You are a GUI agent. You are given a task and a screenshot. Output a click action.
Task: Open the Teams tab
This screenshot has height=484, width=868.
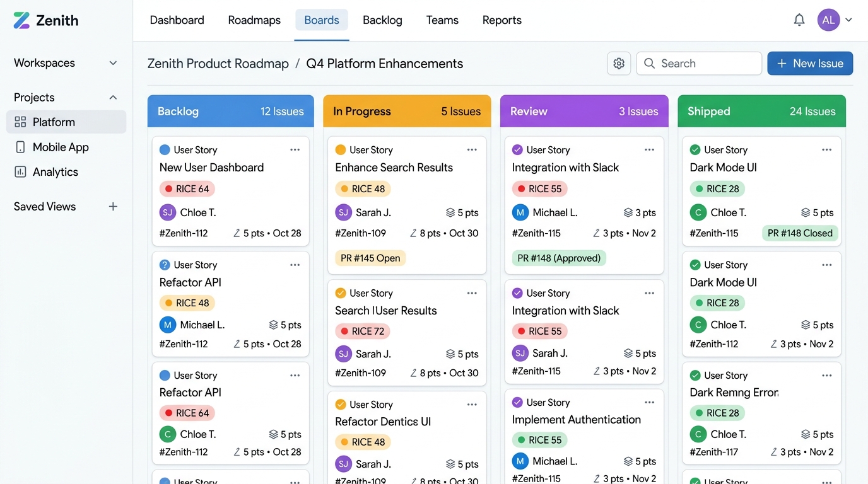[442, 20]
